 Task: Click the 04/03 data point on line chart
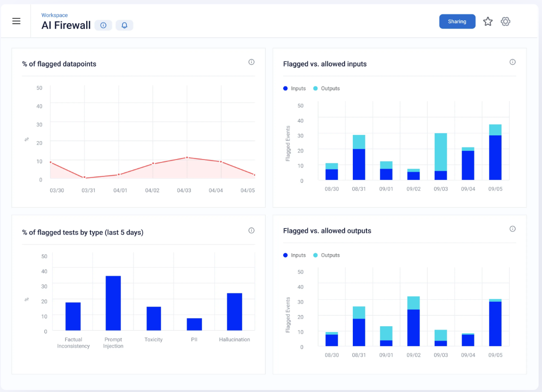click(x=187, y=158)
